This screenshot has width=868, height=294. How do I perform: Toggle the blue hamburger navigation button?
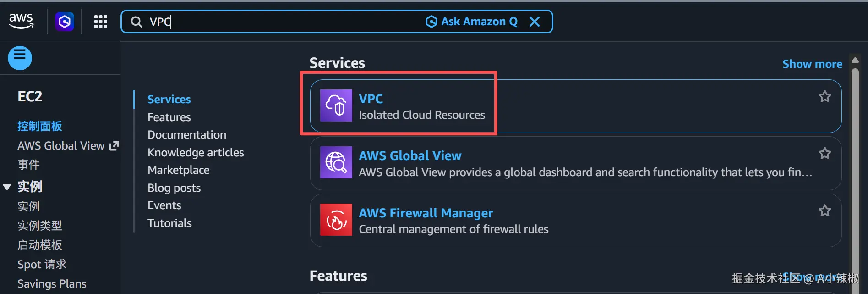pyautogui.click(x=20, y=58)
